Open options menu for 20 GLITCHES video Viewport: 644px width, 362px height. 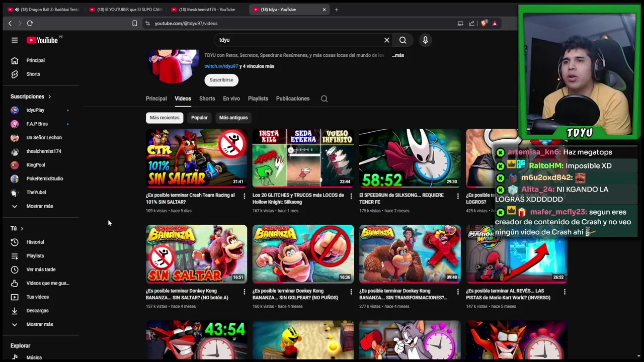pyautogui.click(x=351, y=196)
